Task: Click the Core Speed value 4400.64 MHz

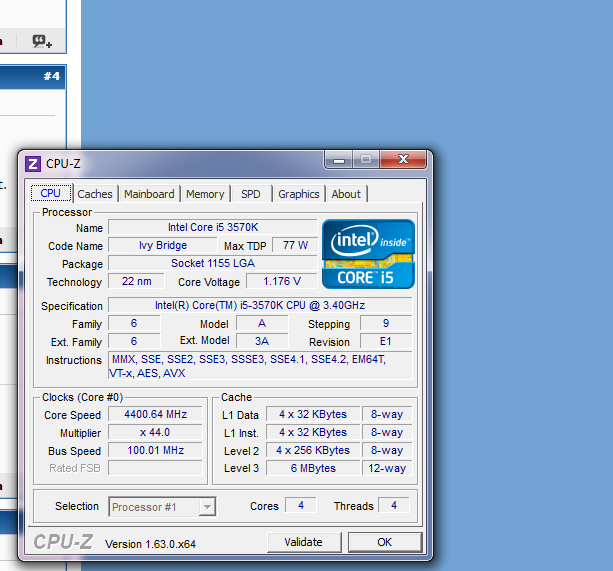Action: [155, 414]
